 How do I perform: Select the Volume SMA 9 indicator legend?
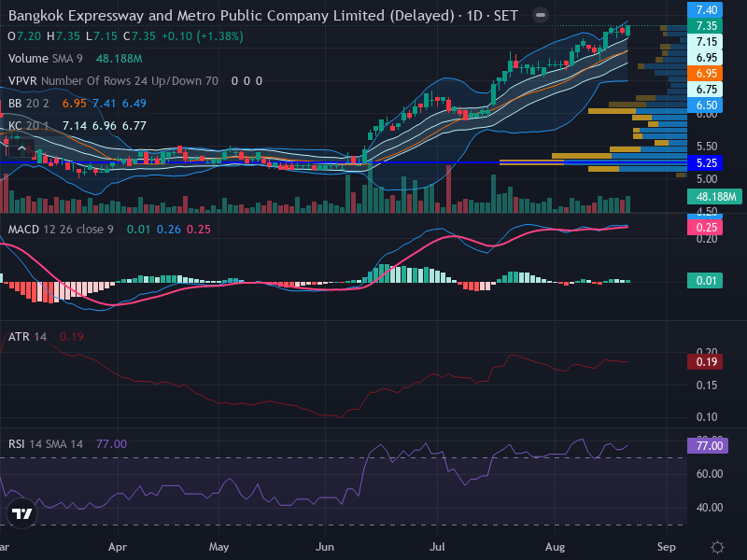point(45,59)
